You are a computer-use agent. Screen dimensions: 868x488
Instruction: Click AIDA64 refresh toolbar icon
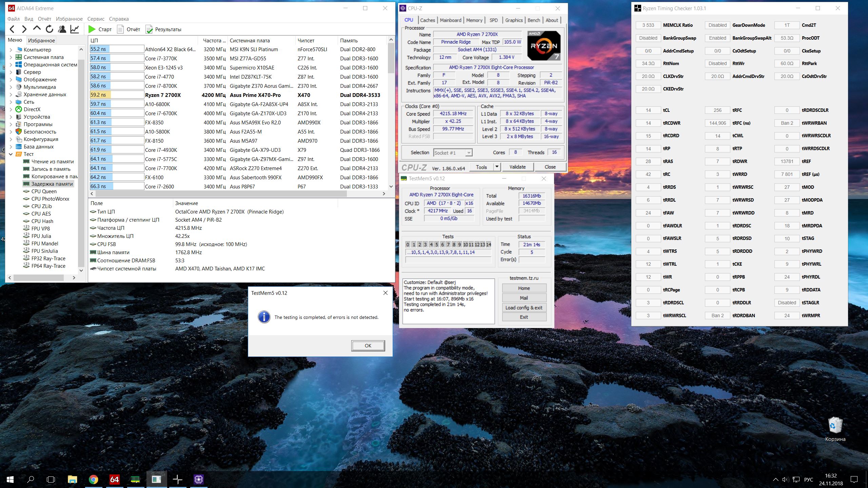click(x=50, y=29)
